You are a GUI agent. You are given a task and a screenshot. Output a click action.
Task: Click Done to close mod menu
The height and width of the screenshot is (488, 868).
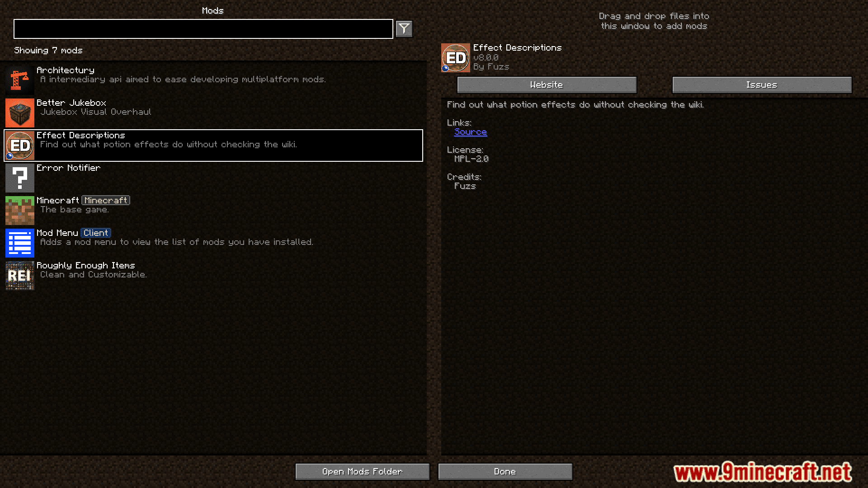coord(504,471)
